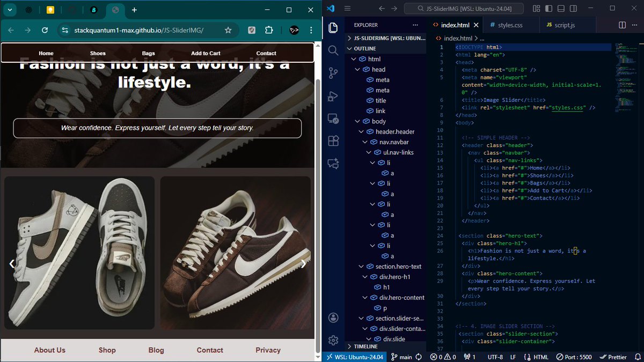644x362 pixels.
Task: Open the Extensions view in activity bar
Action: point(333,141)
